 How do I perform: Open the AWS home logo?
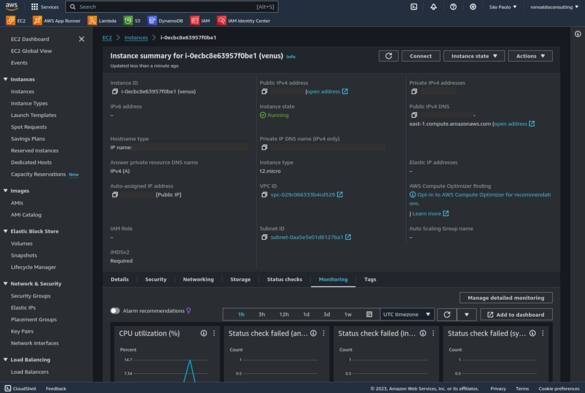pos(12,6)
